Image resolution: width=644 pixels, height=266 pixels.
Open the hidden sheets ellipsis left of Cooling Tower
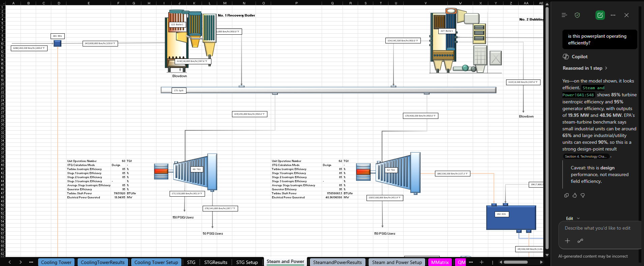[31, 262]
